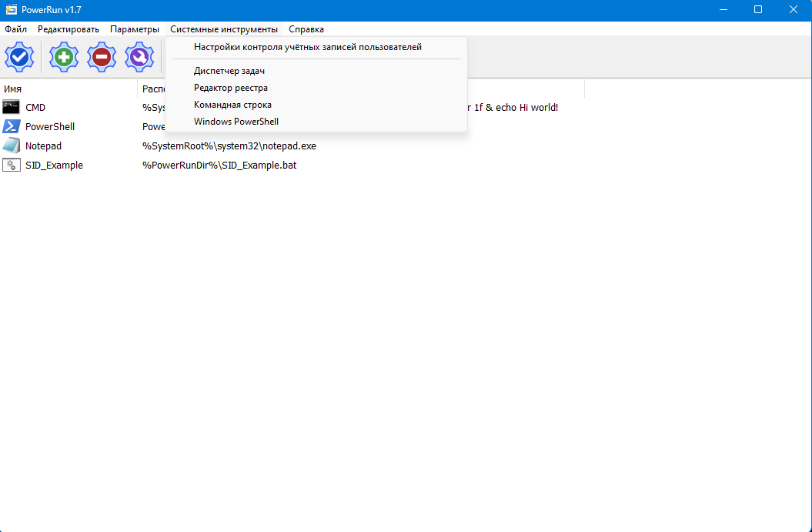Click the Notepad entry's notepad icon

[11, 146]
